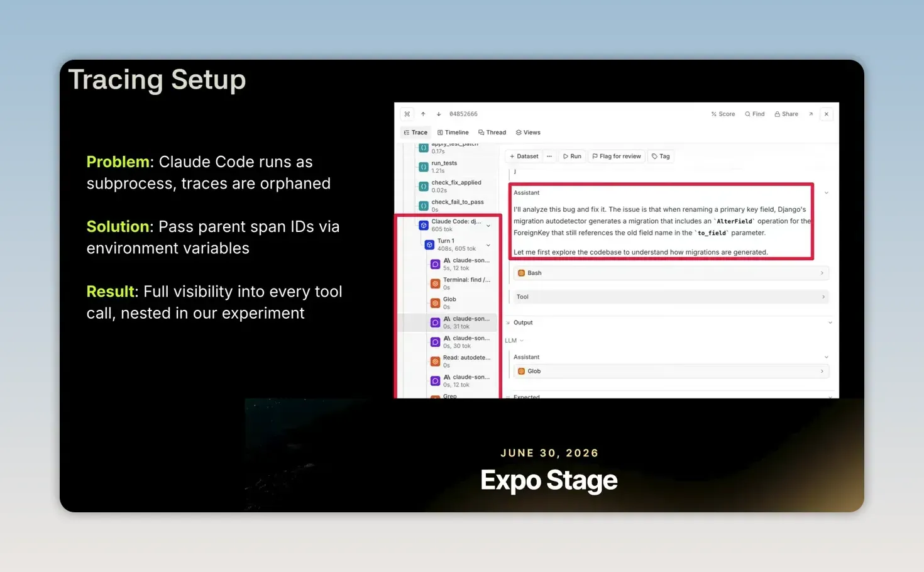Click the Claude Code span cube icon
The height and width of the screenshot is (572, 924).
pos(424,225)
